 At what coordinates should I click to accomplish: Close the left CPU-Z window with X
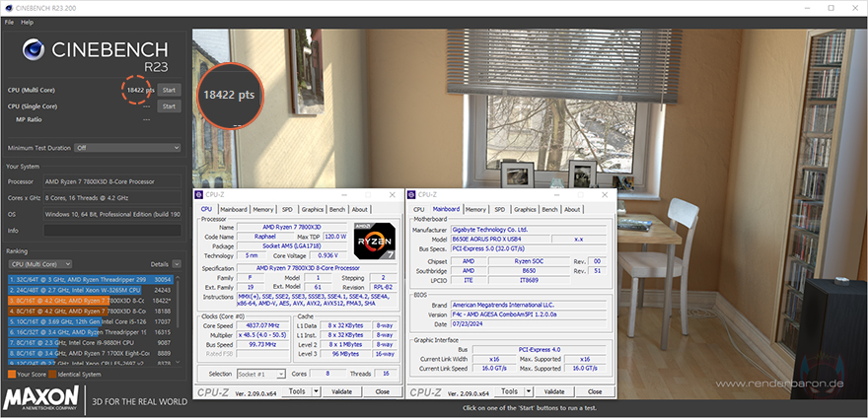point(393,195)
